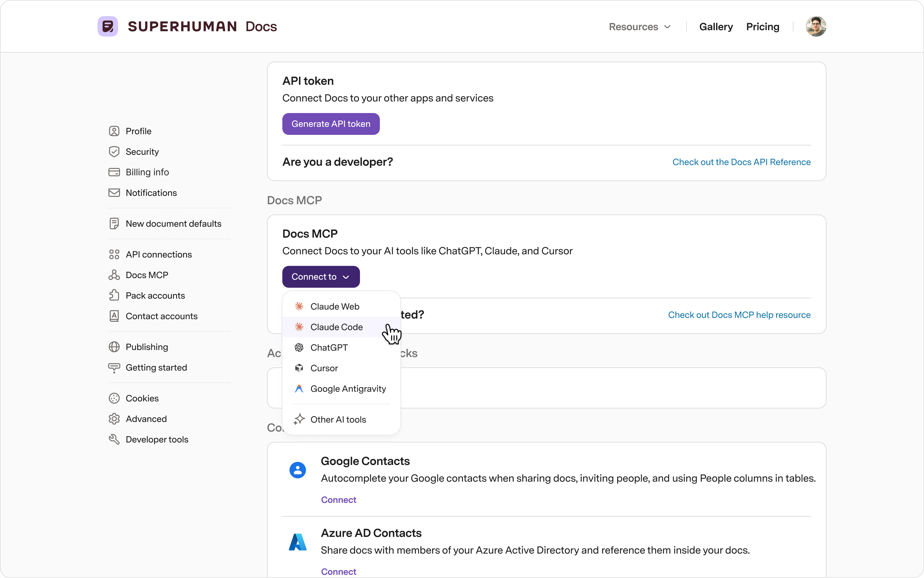Open the Docs MCP help resource link

pos(739,315)
